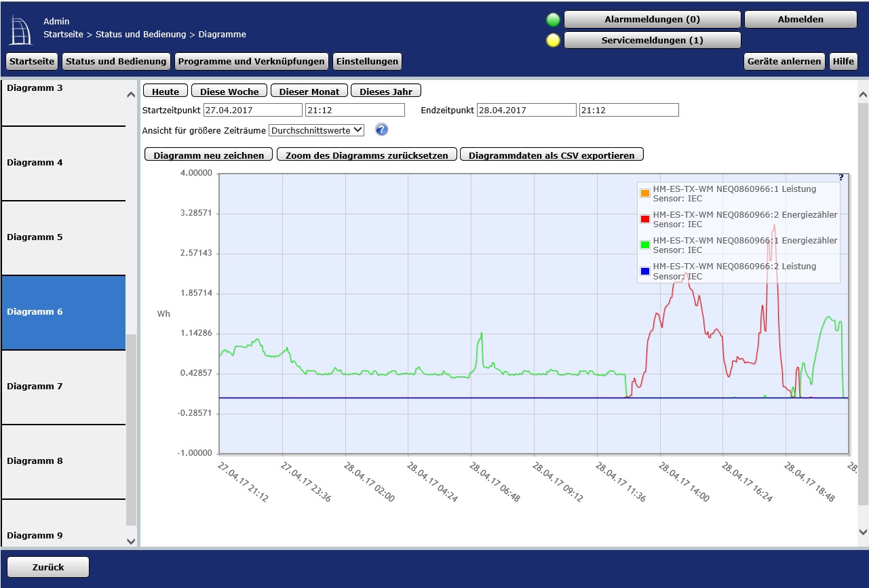This screenshot has width=869, height=588.
Task: Open Status und Bedienung menu
Action: tap(116, 61)
